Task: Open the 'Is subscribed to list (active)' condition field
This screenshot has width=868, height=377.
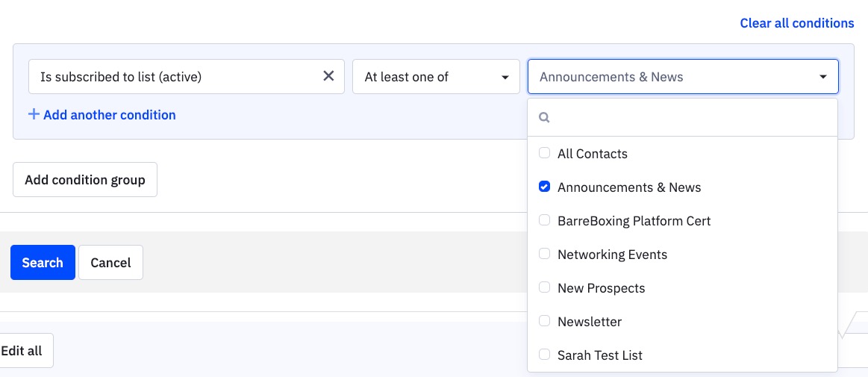Action: coord(187,76)
